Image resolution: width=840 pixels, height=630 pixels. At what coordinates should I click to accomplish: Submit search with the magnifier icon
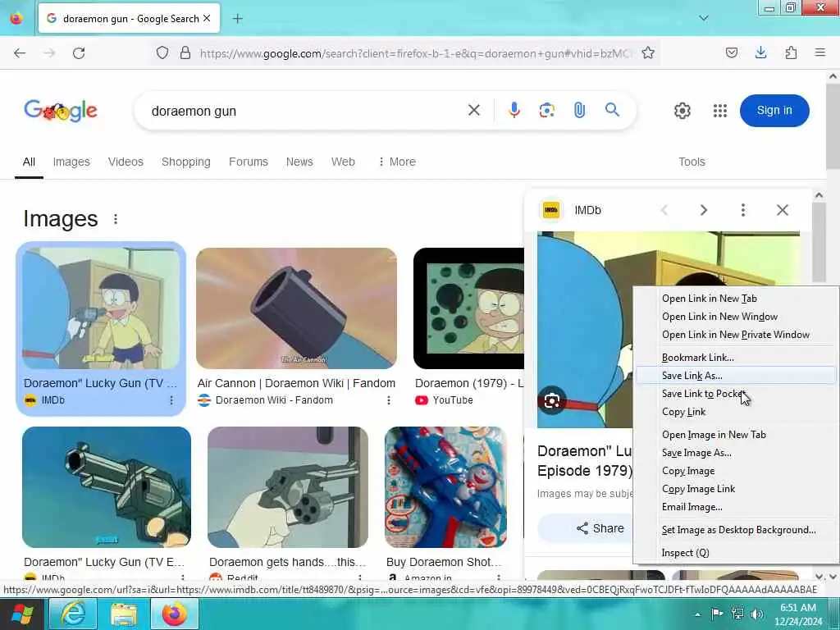pyautogui.click(x=612, y=110)
